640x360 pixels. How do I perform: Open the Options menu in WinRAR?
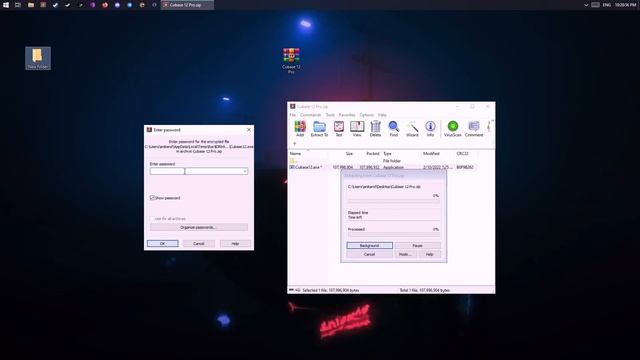367,115
